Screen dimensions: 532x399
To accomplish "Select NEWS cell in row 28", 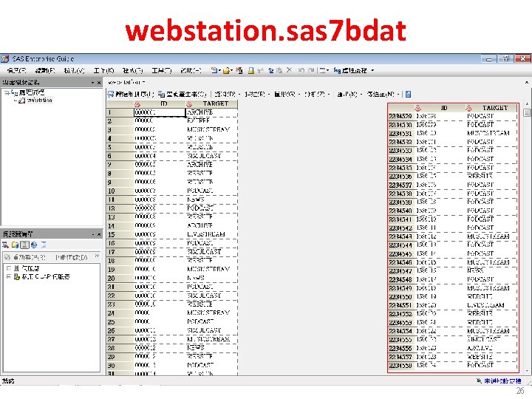I will [211, 347].
